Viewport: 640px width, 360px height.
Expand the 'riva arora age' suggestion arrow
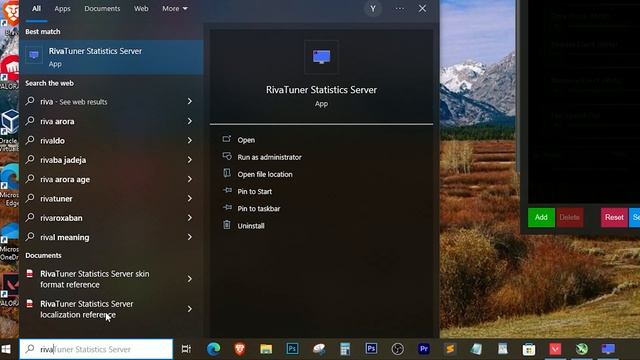(190, 179)
